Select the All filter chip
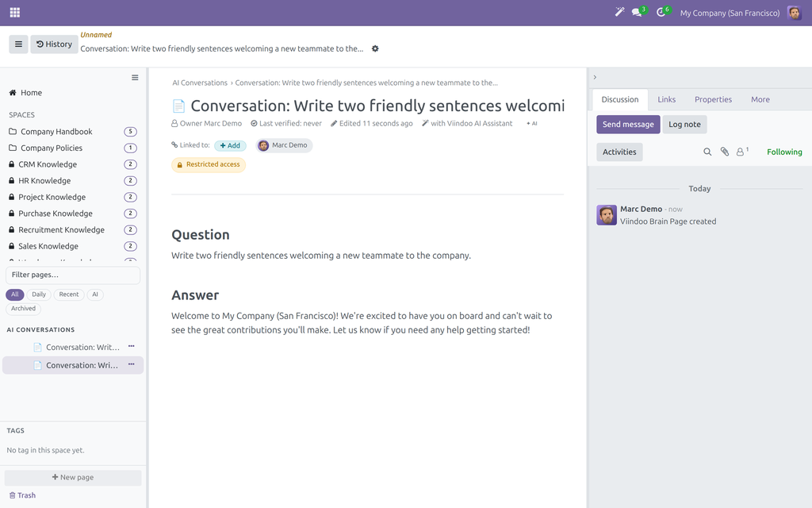 coord(15,294)
